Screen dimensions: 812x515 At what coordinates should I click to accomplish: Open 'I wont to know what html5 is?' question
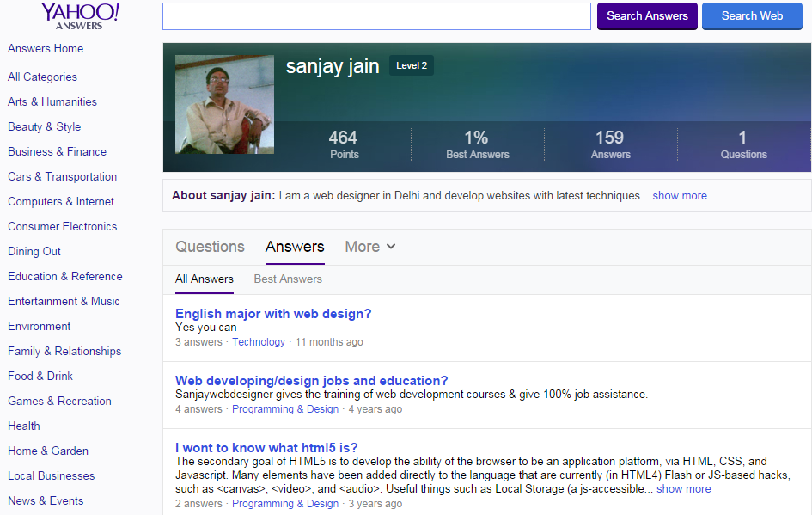tap(266, 448)
